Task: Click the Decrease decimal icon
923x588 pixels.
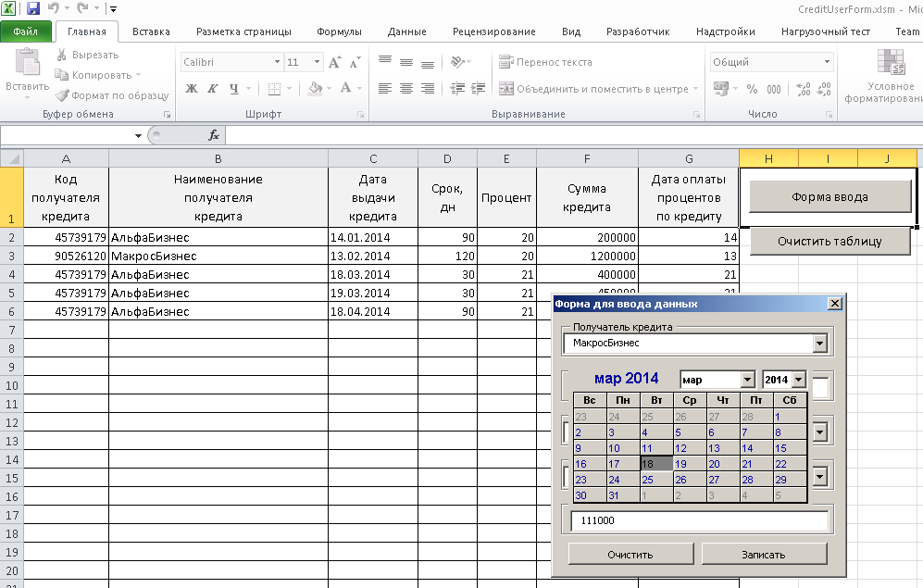Action: tap(824, 89)
